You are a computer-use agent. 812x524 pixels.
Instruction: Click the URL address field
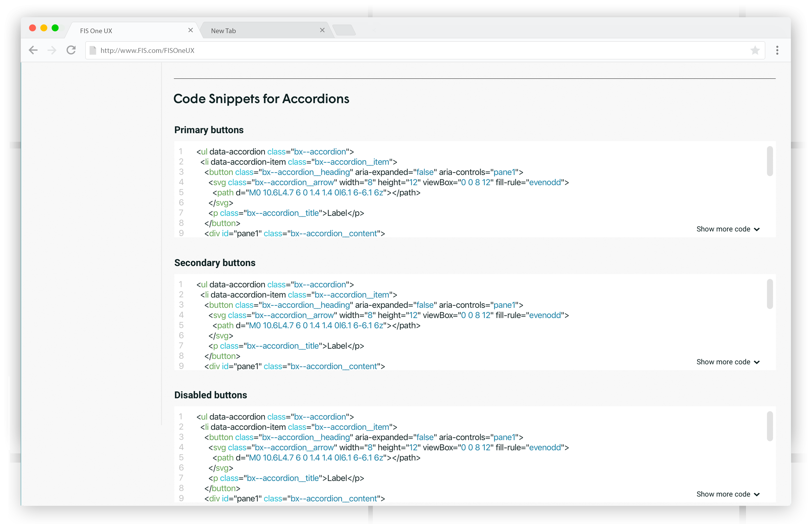pos(408,50)
